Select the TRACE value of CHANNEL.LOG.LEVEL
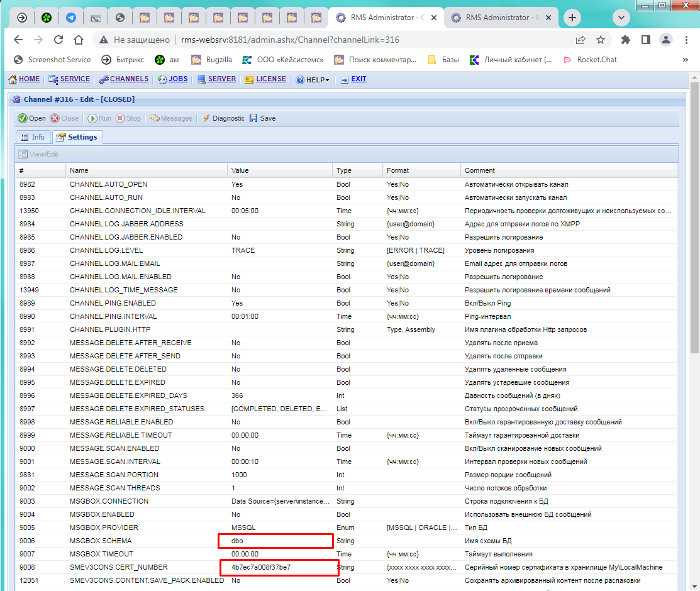Viewport: 700px width, 591px height. (x=243, y=250)
